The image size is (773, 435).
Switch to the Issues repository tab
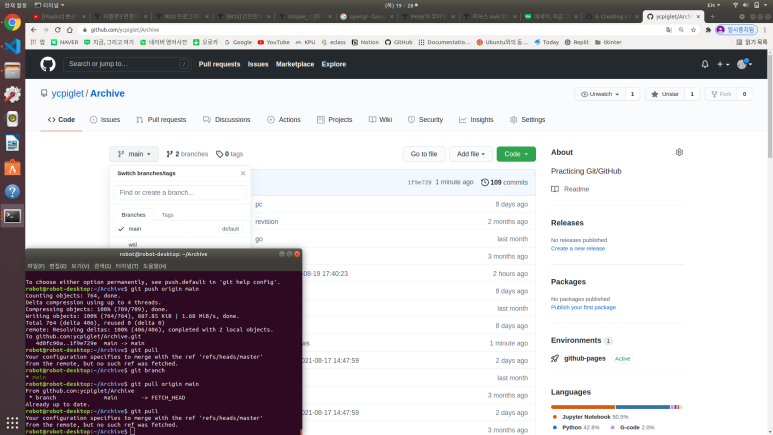pos(105,120)
